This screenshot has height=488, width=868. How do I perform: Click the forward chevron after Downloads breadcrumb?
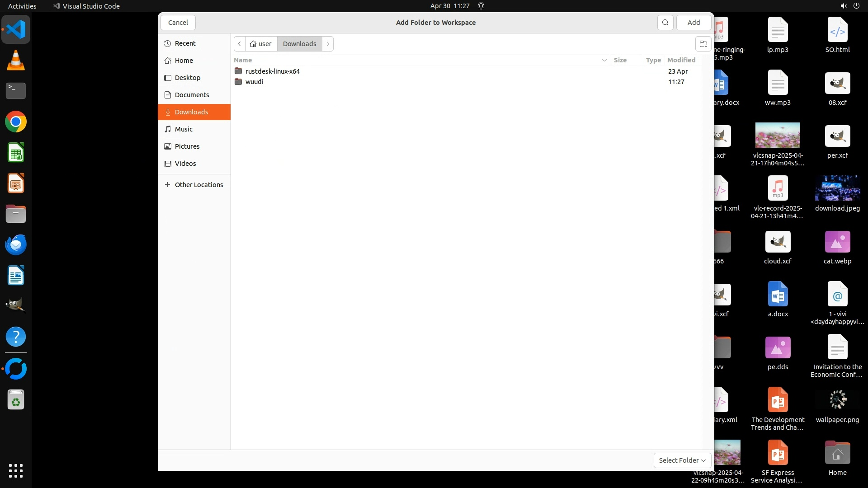point(328,44)
